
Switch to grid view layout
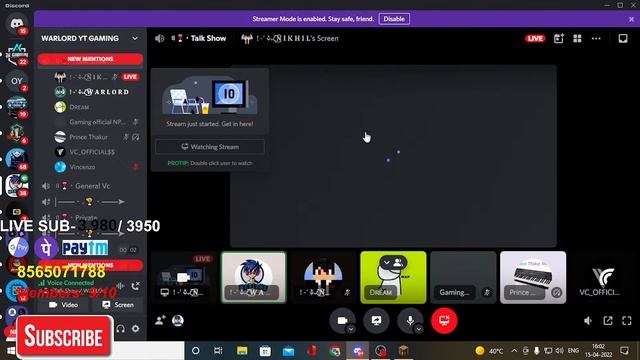click(x=577, y=38)
